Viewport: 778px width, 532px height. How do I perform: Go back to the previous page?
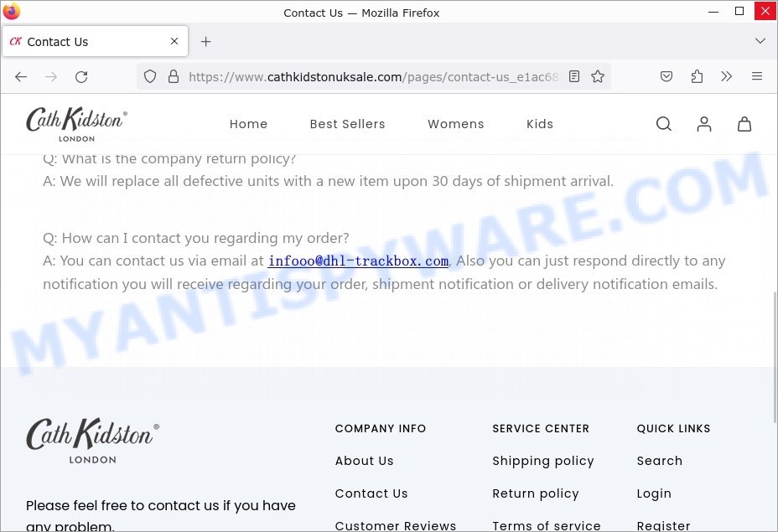[x=21, y=77]
